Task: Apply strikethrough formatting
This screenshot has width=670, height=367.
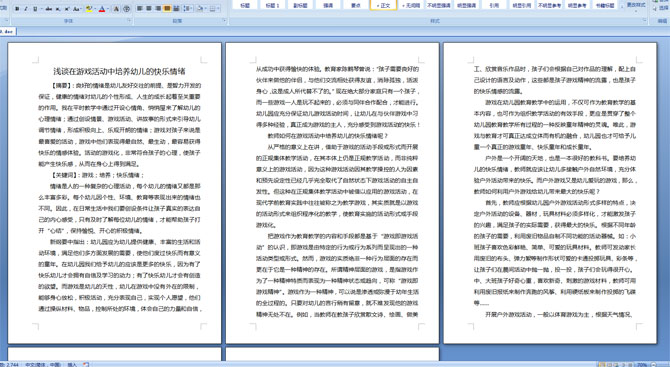Action: (x=49, y=9)
